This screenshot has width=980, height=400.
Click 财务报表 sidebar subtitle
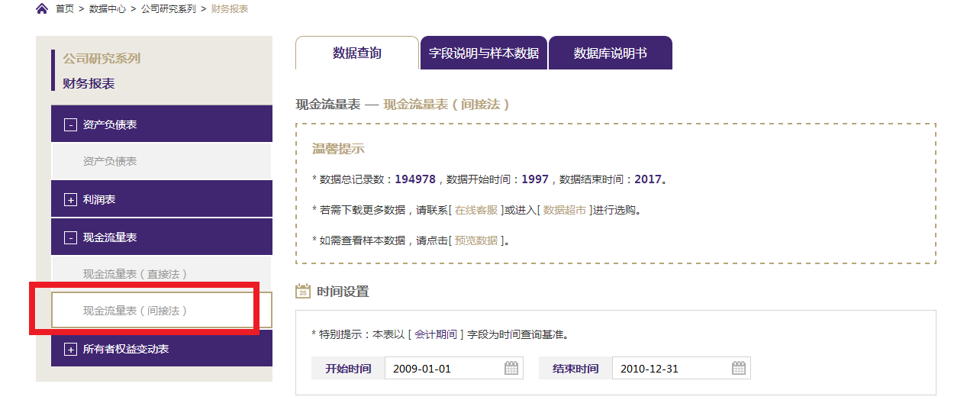point(89,84)
